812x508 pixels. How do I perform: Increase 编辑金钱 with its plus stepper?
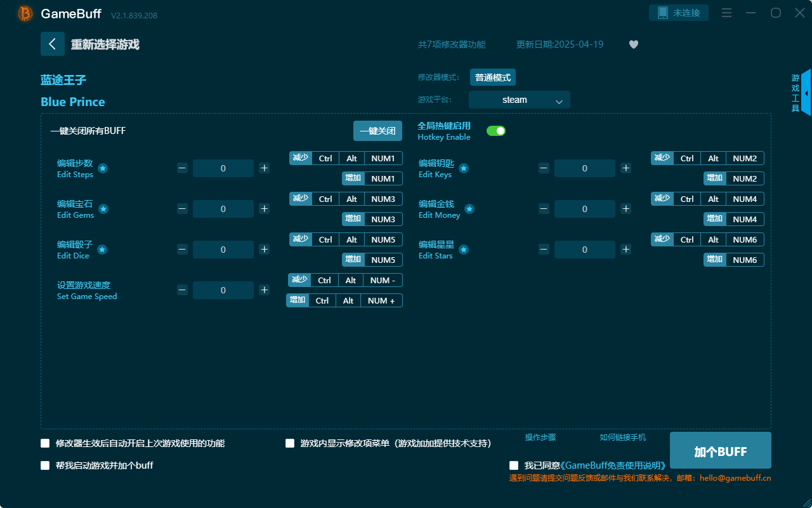(625, 208)
